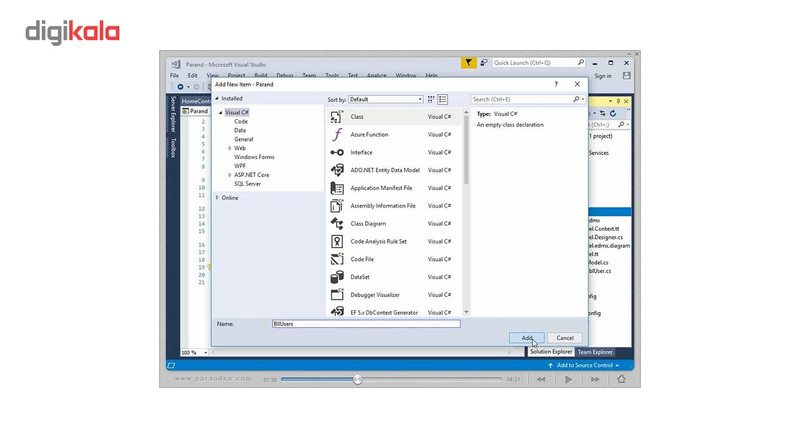This screenshot has height=438, width=800.
Task: Pick the Interface template icon
Action: (x=337, y=153)
